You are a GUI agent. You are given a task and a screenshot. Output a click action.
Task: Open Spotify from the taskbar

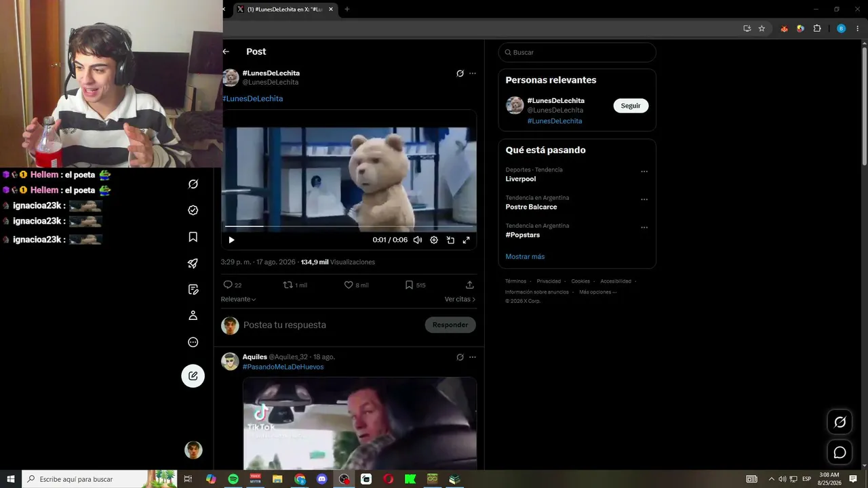pyautogui.click(x=233, y=479)
